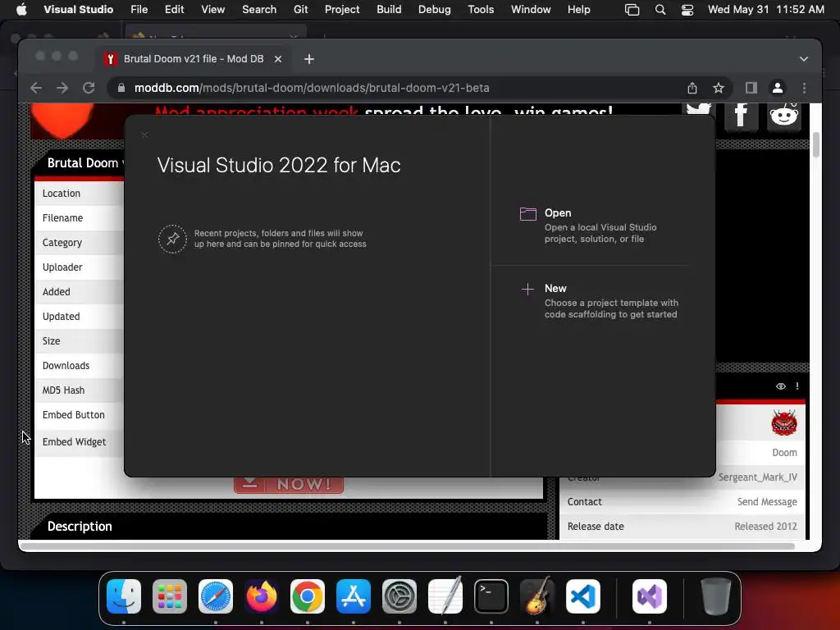Open TextEdit from the dock
The height and width of the screenshot is (630, 840).
click(445, 596)
